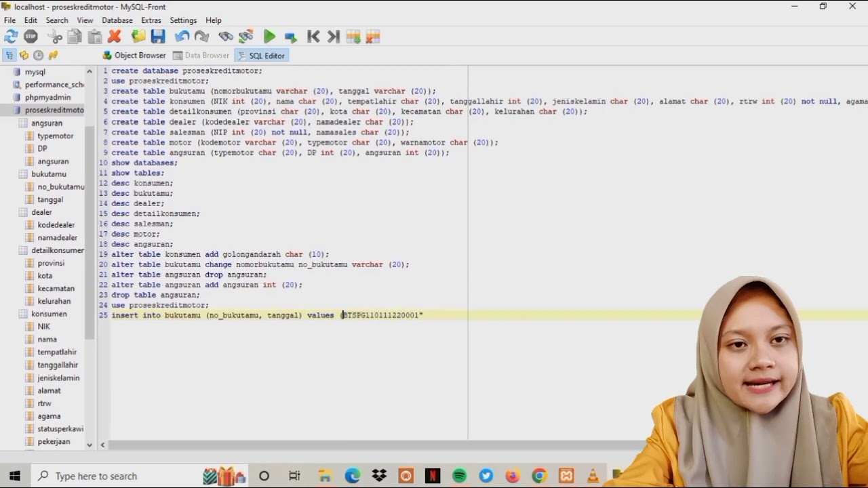This screenshot has width=868, height=488.
Task: Click the red X Delete icon
Action: pyautogui.click(x=115, y=37)
